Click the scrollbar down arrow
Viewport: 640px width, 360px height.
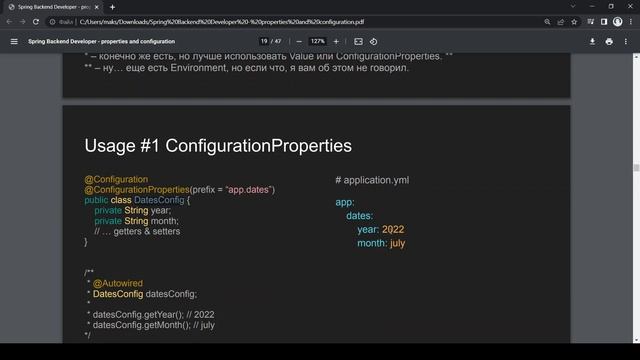[636, 340]
